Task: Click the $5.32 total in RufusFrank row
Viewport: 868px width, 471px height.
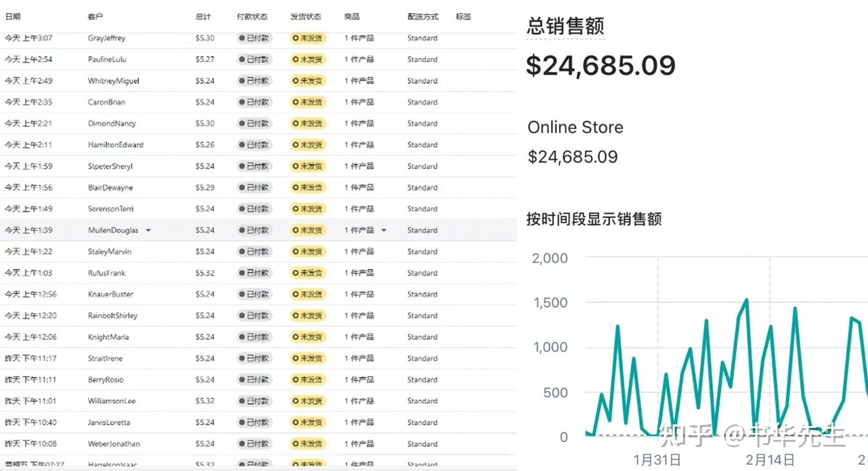Action: 205,273
